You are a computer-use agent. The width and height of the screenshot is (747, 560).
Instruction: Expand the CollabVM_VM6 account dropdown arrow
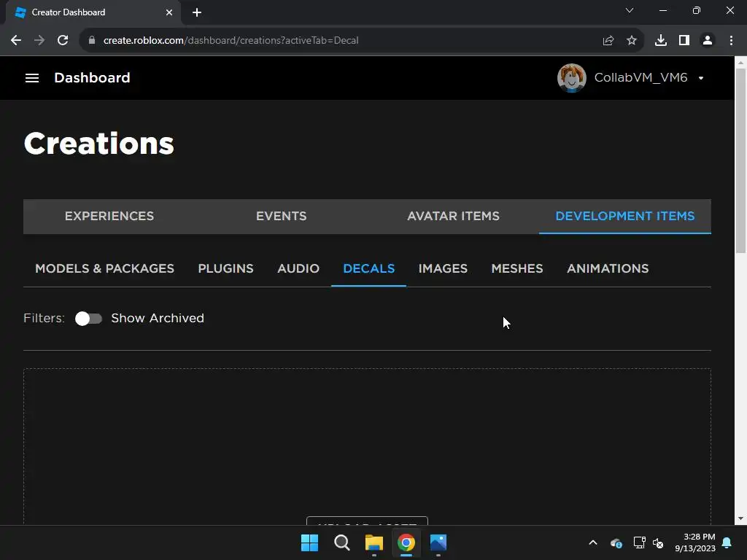(701, 78)
